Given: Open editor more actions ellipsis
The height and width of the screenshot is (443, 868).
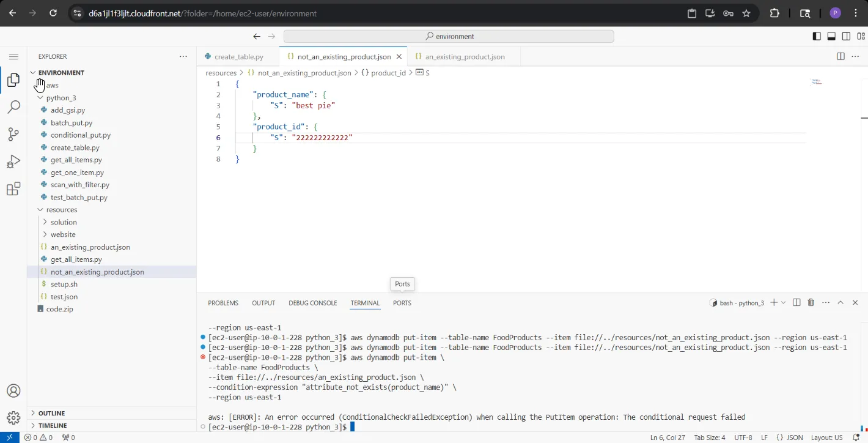Looking at the screenshot, I should point(856,56).
